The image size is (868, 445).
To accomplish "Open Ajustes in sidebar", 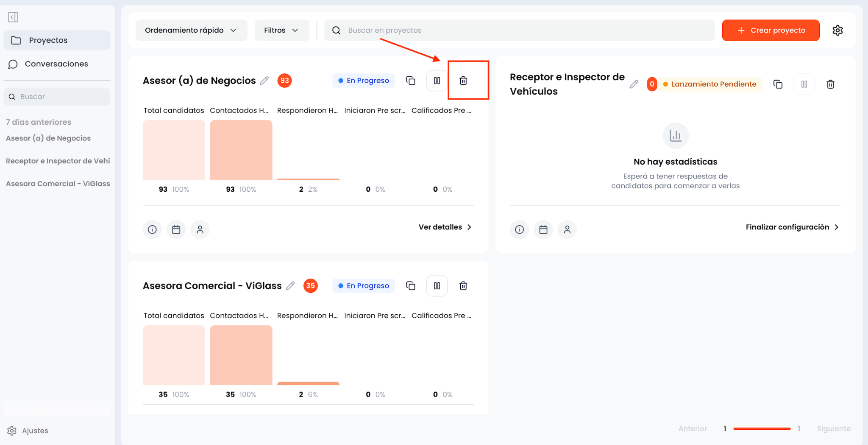I will click(28, 431).
